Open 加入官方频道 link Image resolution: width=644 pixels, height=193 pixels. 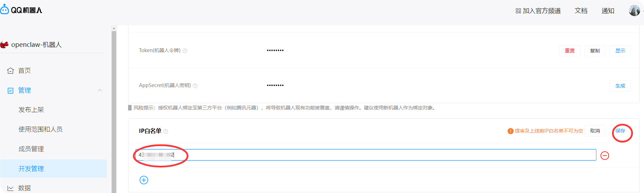(538, 11)
